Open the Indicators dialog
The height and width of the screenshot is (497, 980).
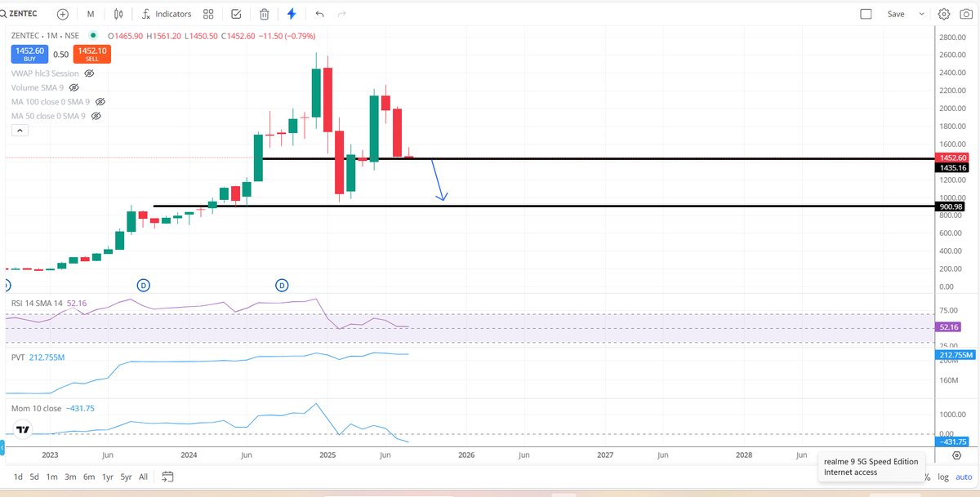[x=166, y=14]
